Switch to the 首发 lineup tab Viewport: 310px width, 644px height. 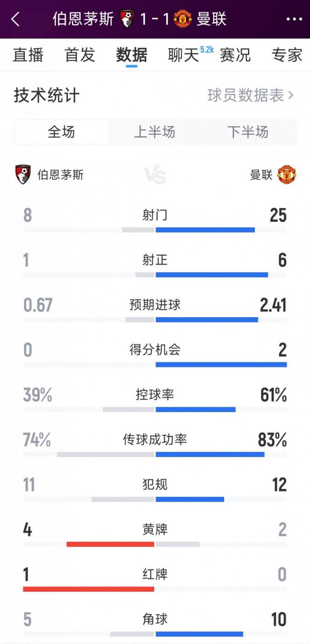point(80,55)
